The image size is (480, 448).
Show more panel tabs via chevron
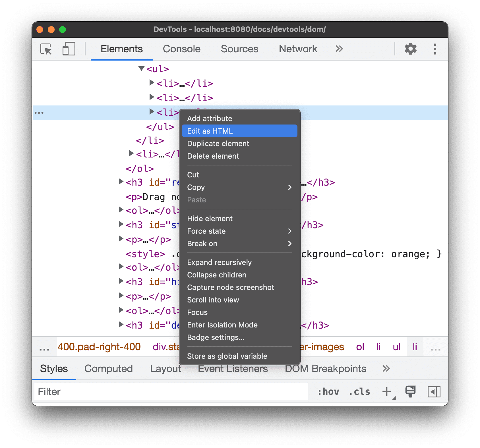[x=339, y=49]
